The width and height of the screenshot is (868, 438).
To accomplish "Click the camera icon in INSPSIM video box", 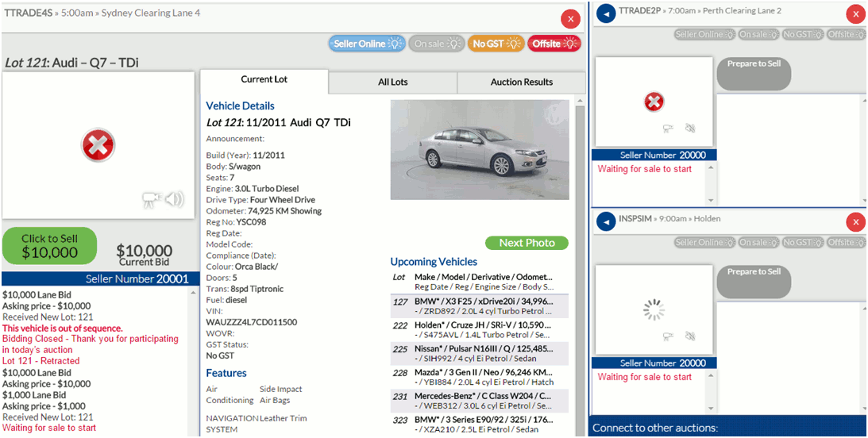I will (669, 336).
